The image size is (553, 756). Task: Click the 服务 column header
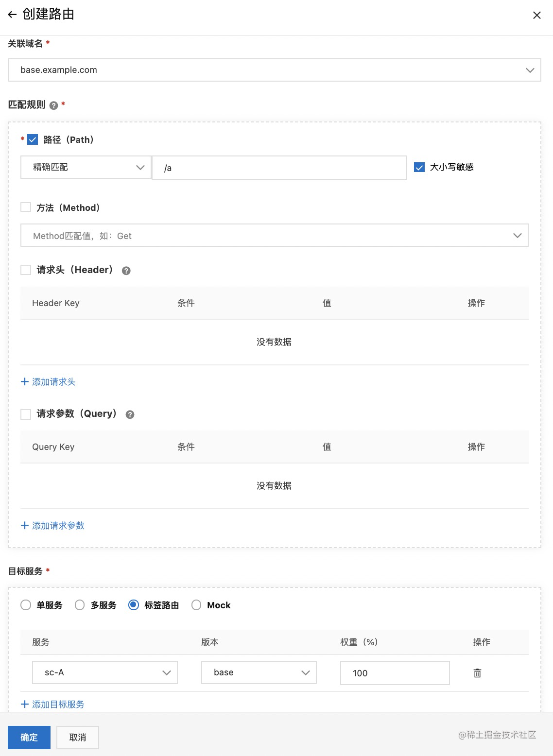point(41,642)
